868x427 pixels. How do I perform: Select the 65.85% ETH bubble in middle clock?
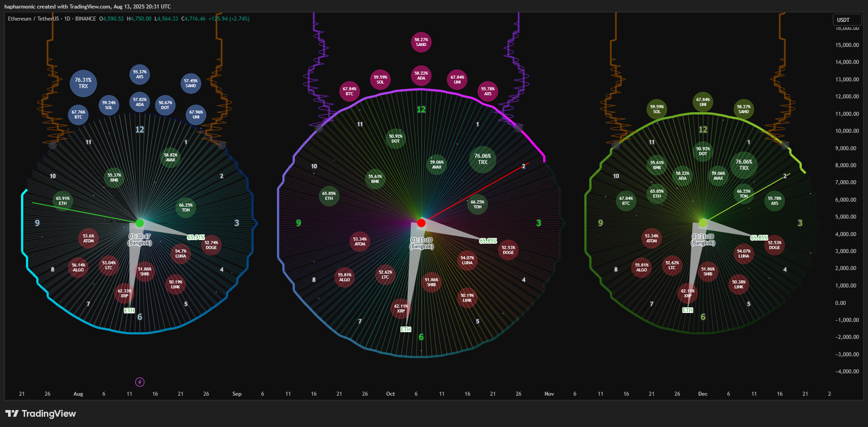coord(329,196)
